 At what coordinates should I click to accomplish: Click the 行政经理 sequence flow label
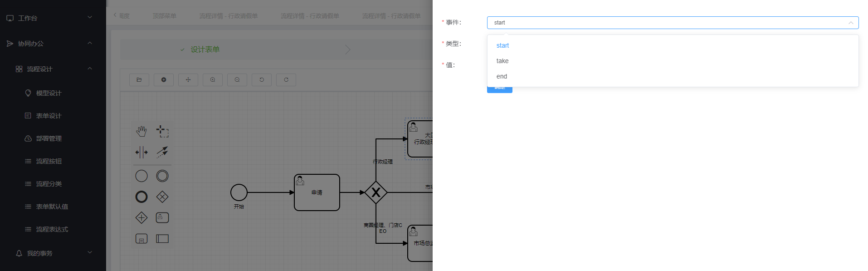coord(383,162)
